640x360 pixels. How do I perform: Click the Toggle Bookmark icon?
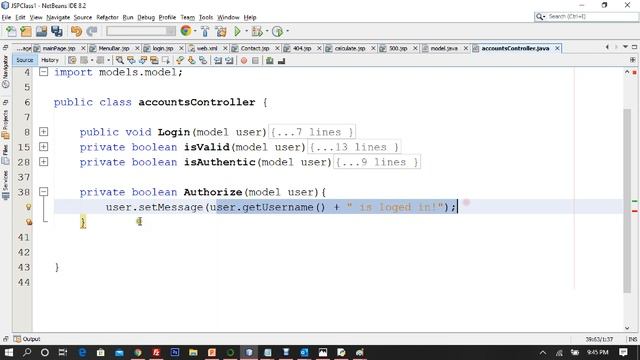pyautogui.click(x=203, y=60)
